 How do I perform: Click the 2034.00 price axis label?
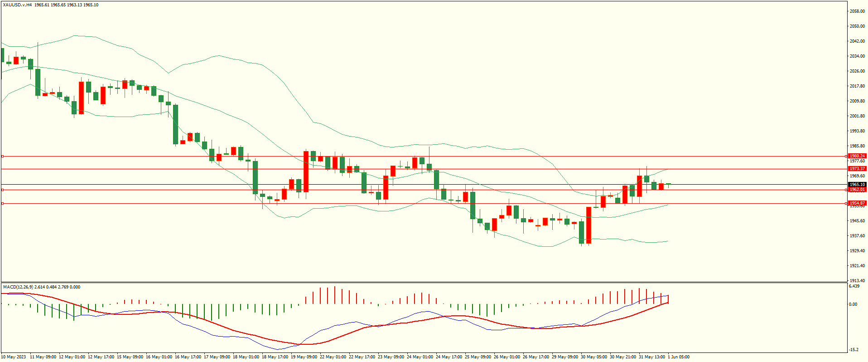coord(857,56)
